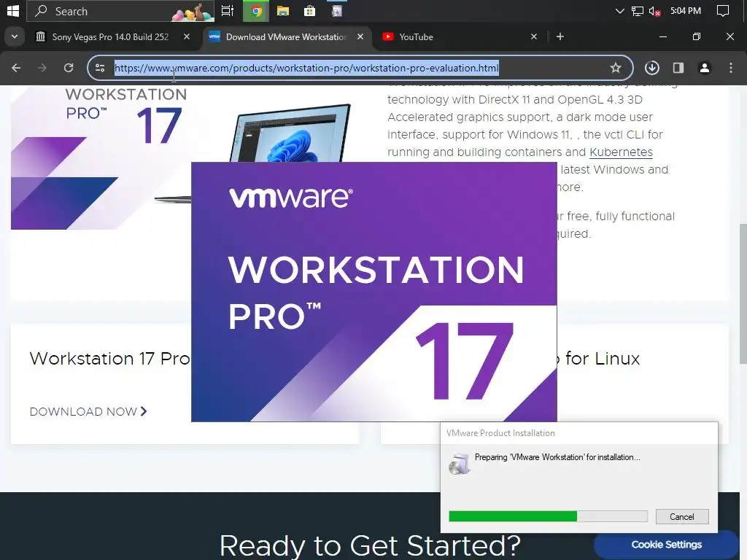
Task: Expand the Chrome tab search dropdown
Action: [x=15, y=36]
